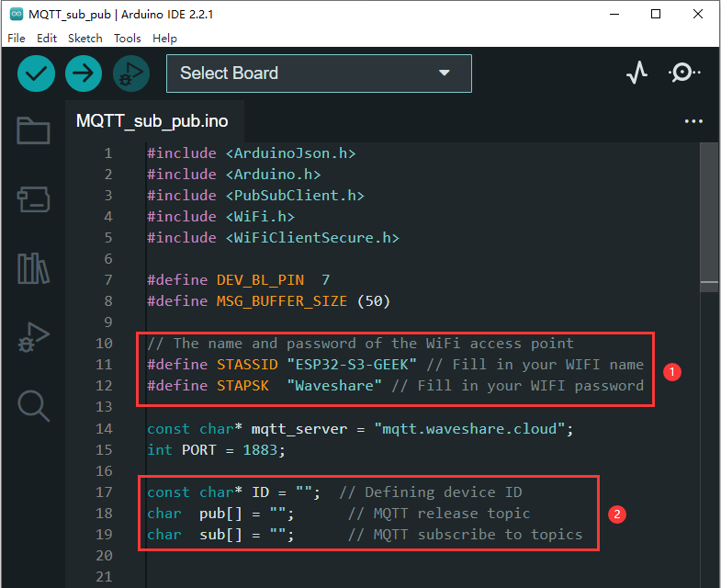Open the Sketchbook folder panel
This screenshot has height=588, width=721.
(x=34, y=131)
